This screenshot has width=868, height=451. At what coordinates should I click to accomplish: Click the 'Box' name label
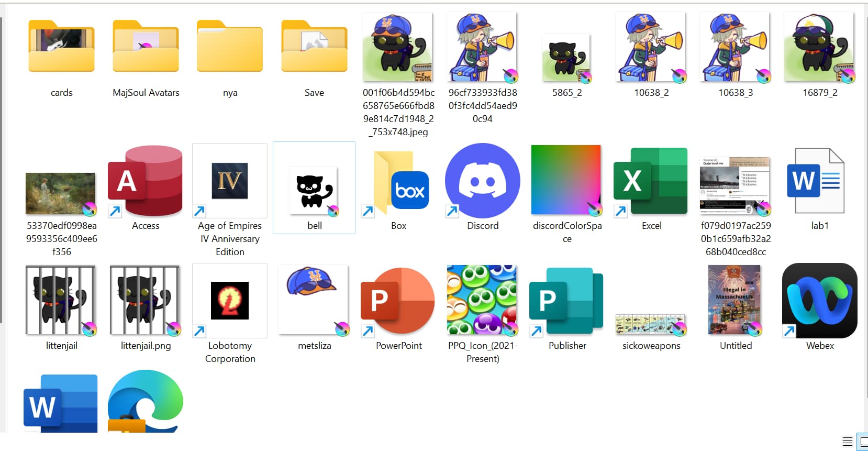coord(398,226)
